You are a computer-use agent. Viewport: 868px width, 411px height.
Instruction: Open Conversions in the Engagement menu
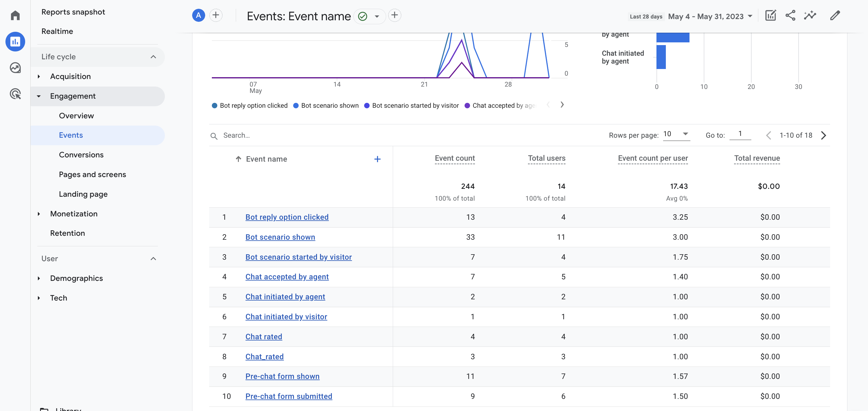pyautogui.click(x=81, y=155)
